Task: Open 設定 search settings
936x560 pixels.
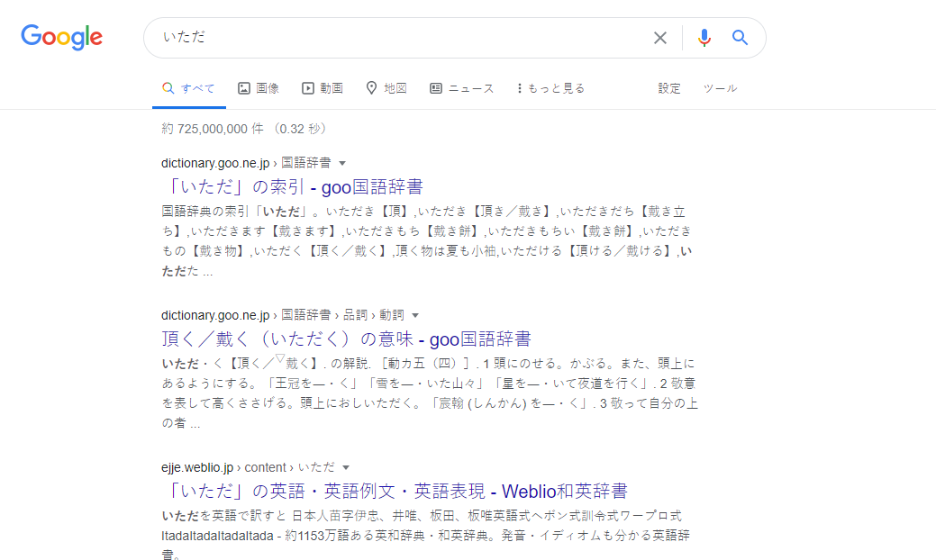Action: [669, 88]
